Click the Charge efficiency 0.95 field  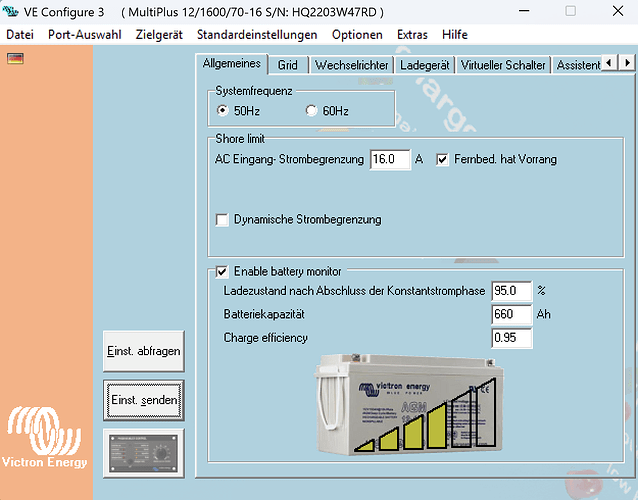point(511,338)
